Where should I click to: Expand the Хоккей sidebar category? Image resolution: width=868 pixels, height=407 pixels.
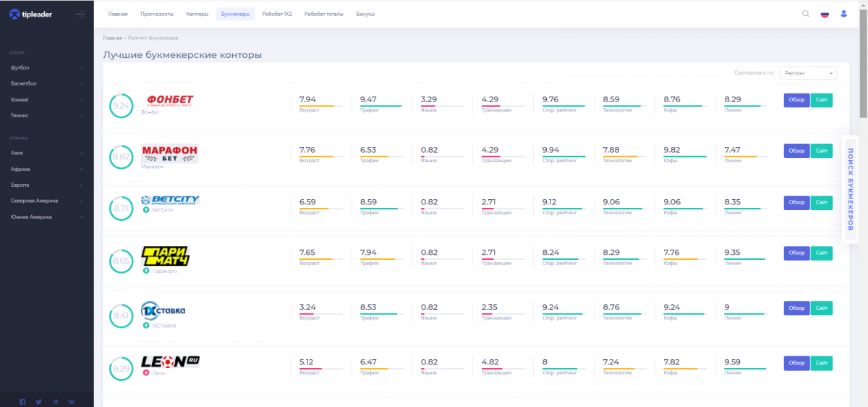[46, 100]
